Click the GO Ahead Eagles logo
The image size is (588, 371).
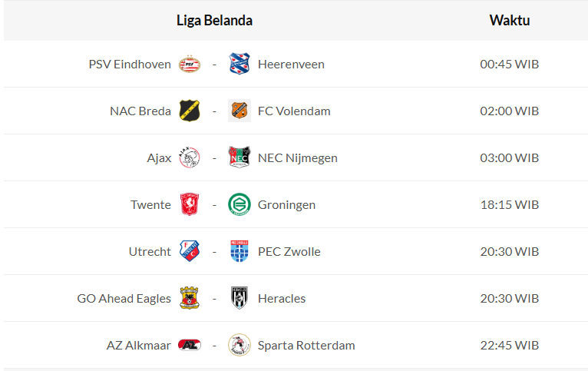190,298
